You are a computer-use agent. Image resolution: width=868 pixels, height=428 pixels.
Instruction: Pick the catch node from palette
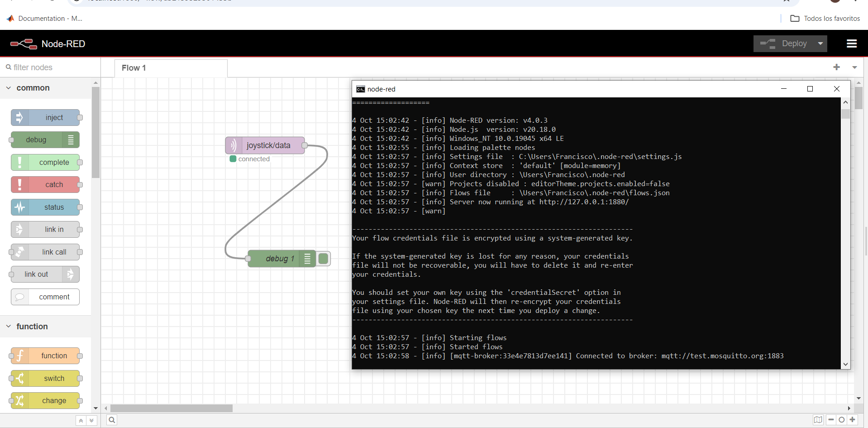45,185
